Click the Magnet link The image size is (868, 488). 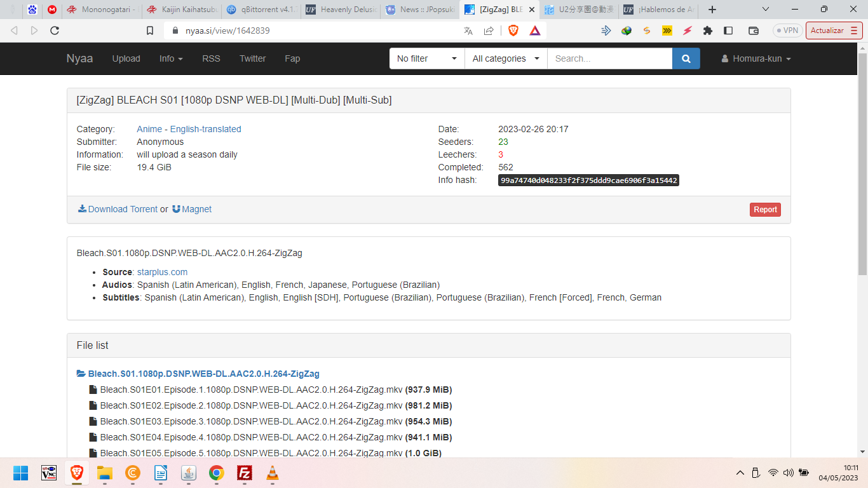[x=192, y=209]
